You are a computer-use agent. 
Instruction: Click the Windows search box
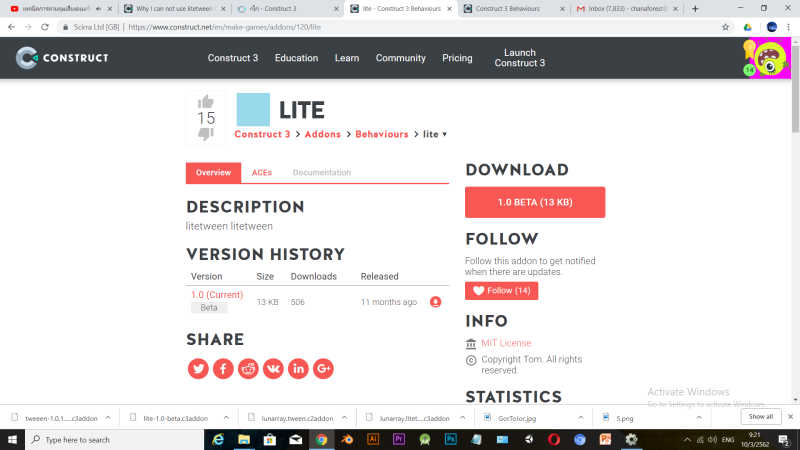tap(114, 439)
